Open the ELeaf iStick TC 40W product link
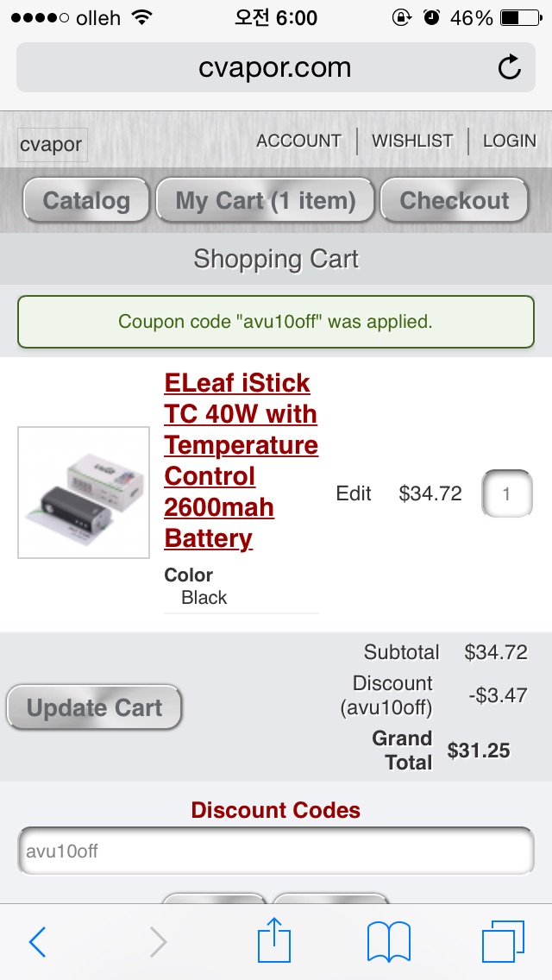 [241, 461]
